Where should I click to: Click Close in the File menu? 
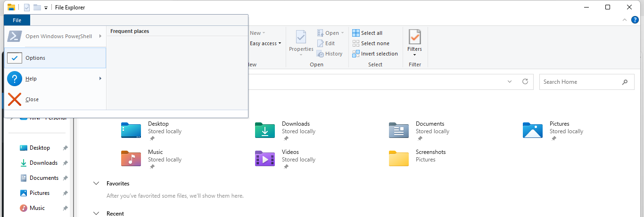pyautogui.click(x=32, y=99)
